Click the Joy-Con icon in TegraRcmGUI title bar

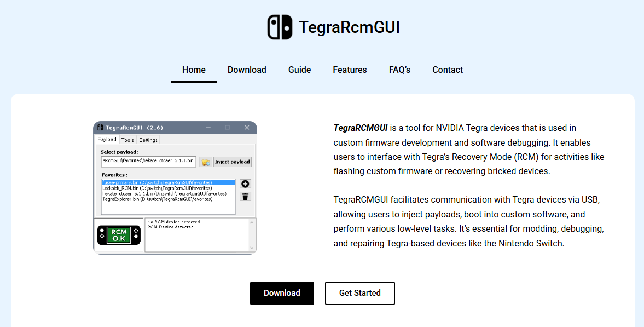coord(100,127)
